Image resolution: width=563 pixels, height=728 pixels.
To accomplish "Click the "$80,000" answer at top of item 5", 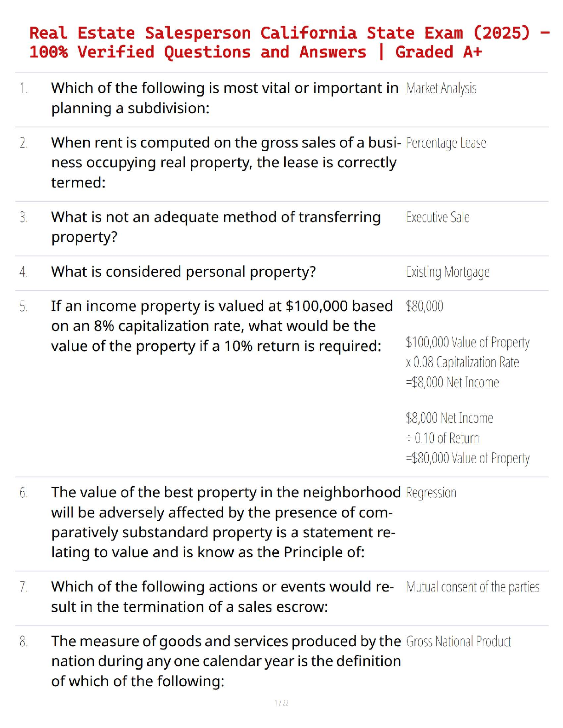I will pyautogui.click(x=425, y=306).
